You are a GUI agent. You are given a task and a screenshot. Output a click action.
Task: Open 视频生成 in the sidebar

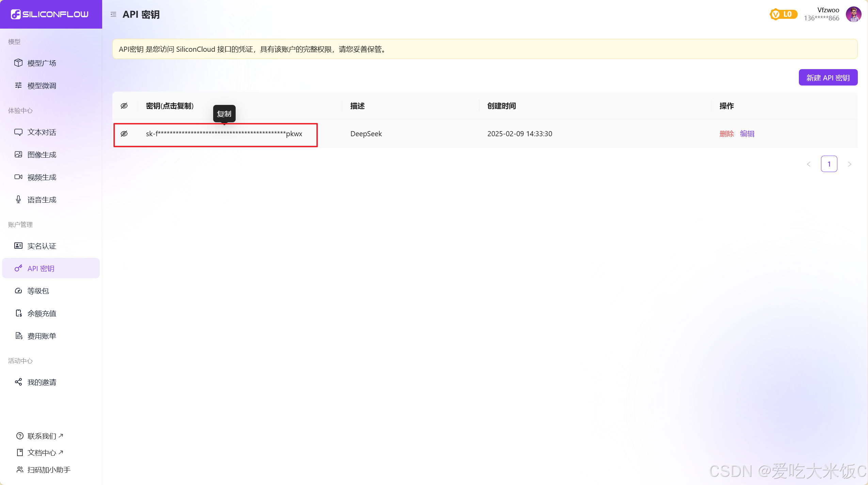point(42,177)
